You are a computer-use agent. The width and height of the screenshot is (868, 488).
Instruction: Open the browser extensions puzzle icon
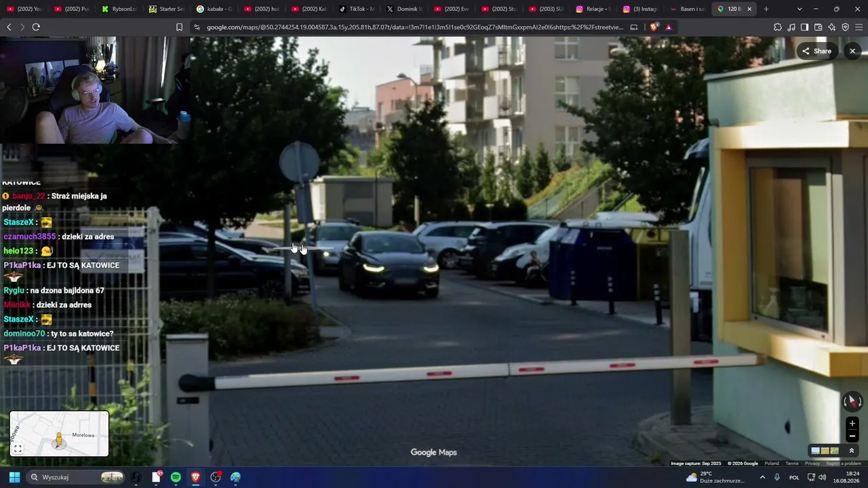click(x=777, y=27)
